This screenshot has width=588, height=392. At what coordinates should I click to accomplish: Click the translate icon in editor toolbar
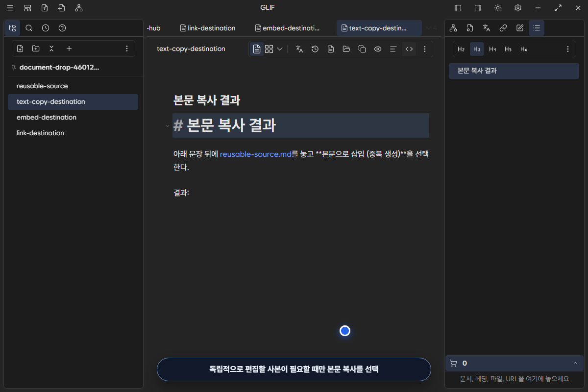(299, 49)
